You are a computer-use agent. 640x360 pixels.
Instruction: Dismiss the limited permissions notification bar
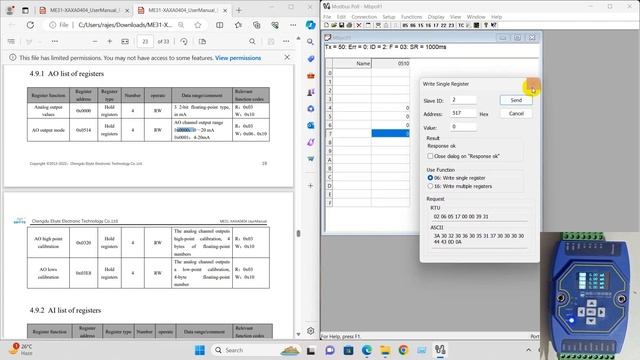coord(287,58)
